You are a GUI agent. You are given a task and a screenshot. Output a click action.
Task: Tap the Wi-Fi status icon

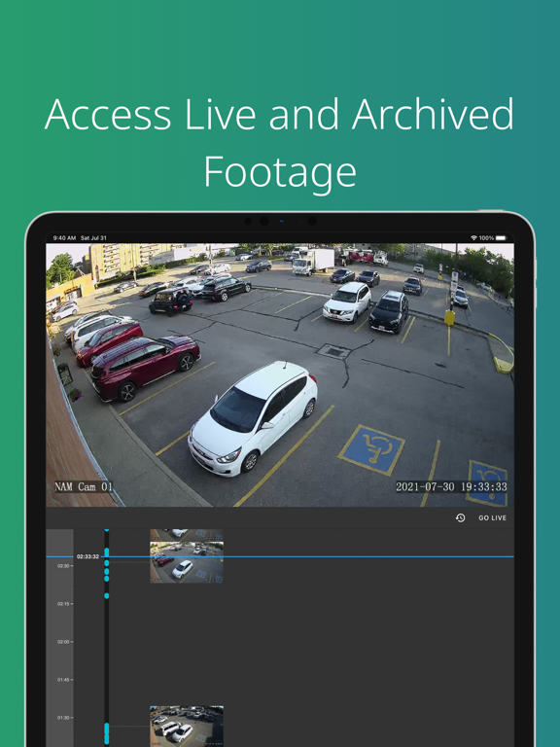pos(473,237)
